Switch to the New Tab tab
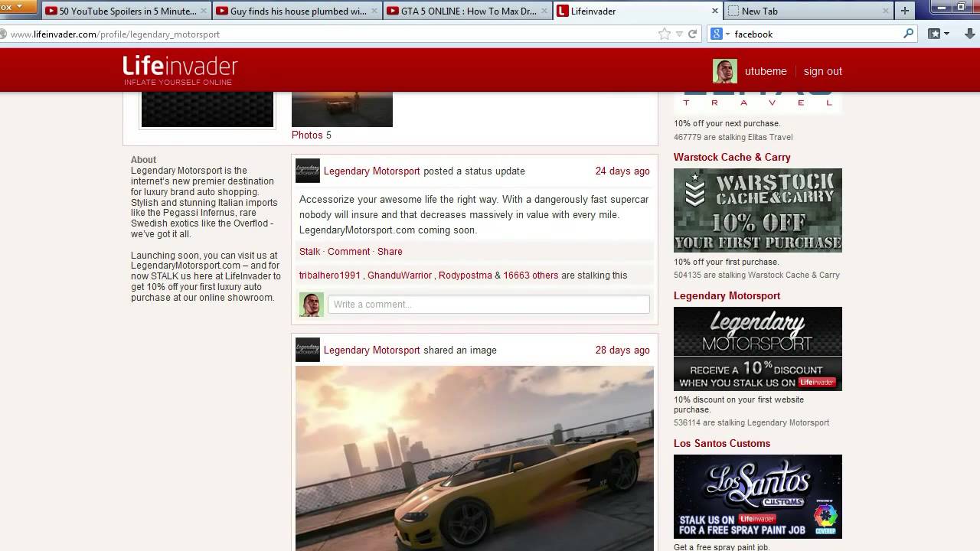 pyautogui.click(x=808, y=11)
